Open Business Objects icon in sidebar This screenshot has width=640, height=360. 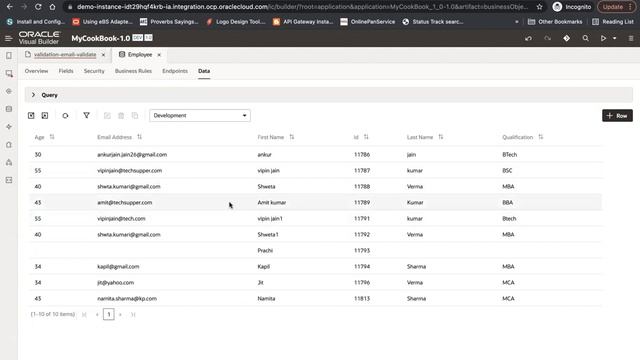tap(9, 109)
